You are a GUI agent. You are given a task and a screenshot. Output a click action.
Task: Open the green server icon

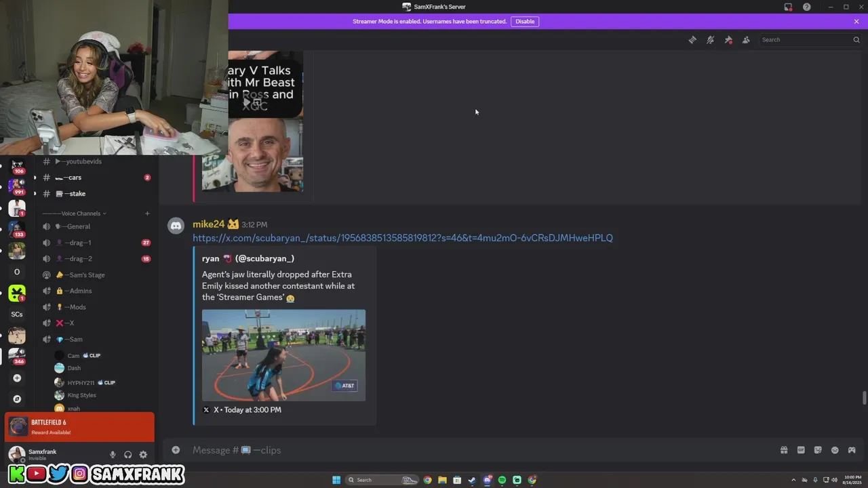(17, 293)
